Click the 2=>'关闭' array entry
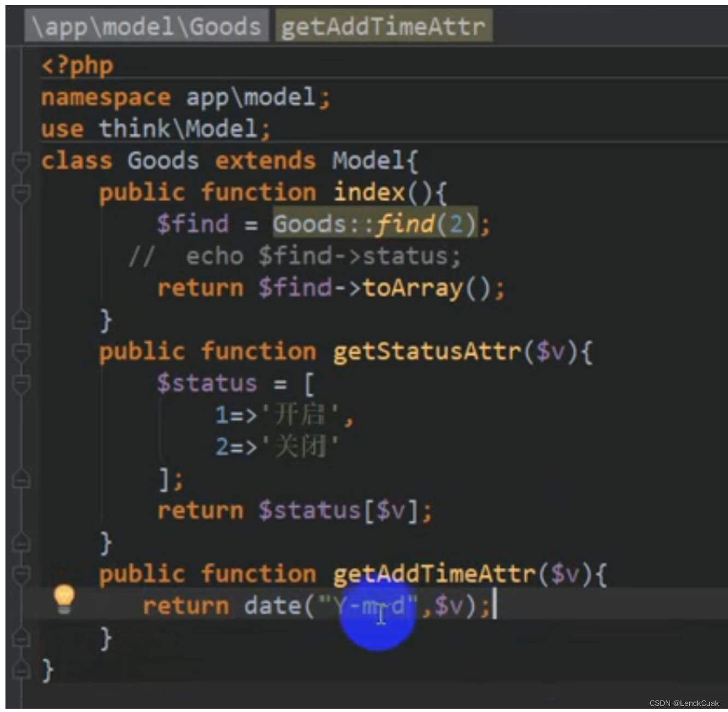The height and width of the screenshot is (712, 728). [278, 447]
